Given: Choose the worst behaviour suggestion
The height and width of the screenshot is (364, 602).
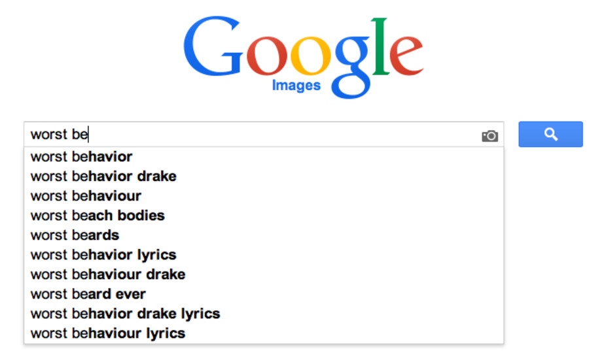Looking at the screenshot, I should [x=264, y=195].
